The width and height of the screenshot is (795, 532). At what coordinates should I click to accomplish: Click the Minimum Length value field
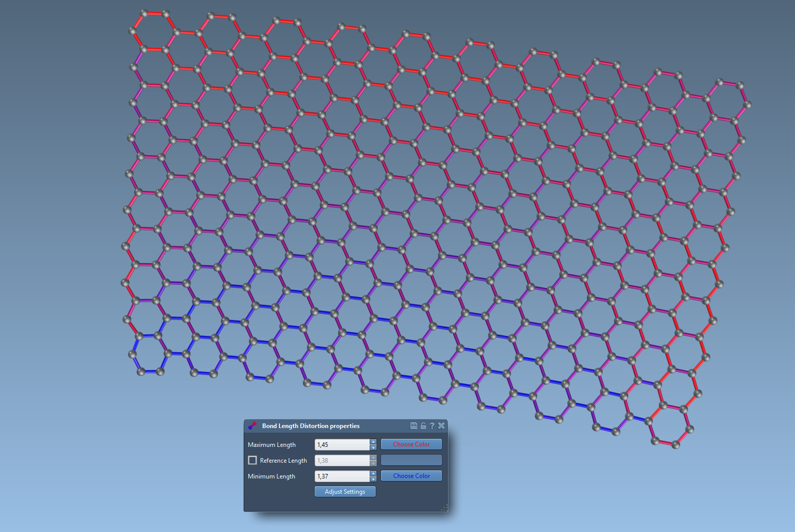tap(342, 476)
